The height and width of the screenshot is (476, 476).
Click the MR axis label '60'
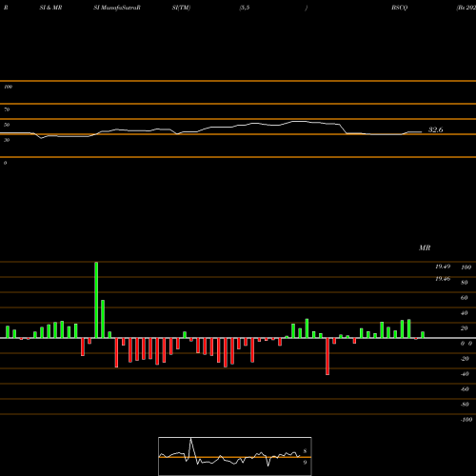point(465,298)
